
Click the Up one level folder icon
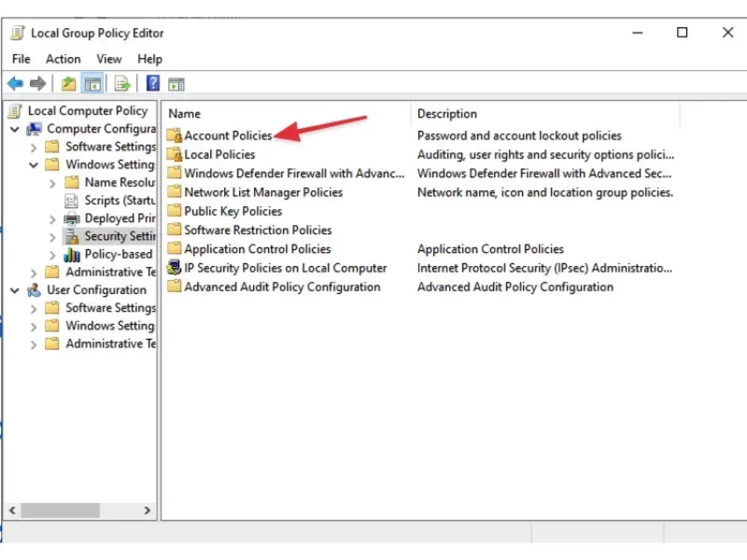tap(68, 84)
